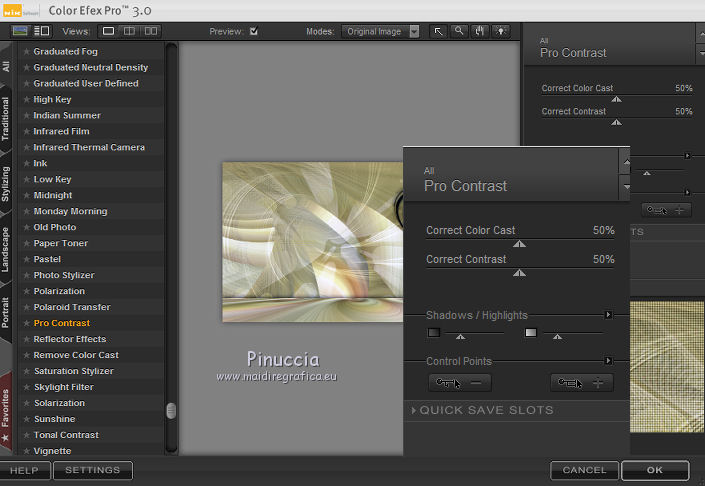Star the Infrared Film filter as favorite

(27, 131)
